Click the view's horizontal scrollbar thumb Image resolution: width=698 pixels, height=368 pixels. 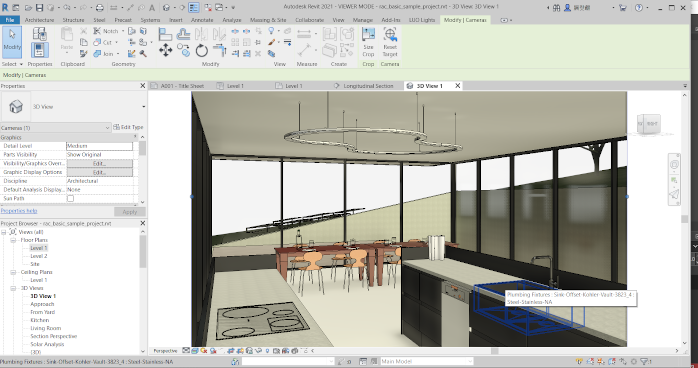pos(494,351)
